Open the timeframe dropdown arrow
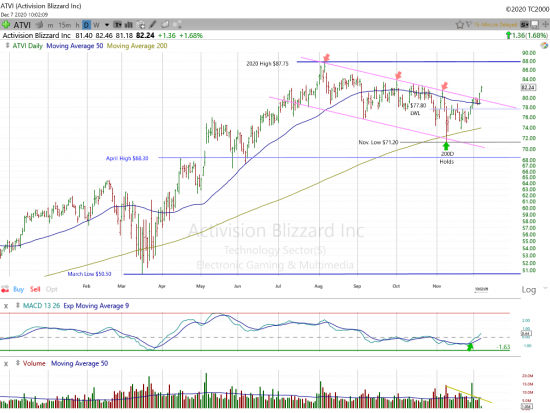The image size is (550, 413). [x=107, y=25]
